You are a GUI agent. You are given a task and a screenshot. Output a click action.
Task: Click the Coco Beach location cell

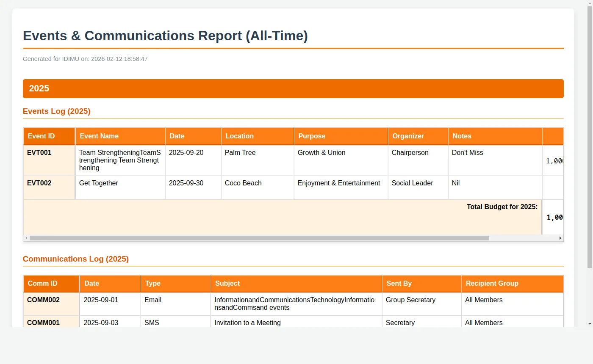pyautogui.click(x=258, y=188)
